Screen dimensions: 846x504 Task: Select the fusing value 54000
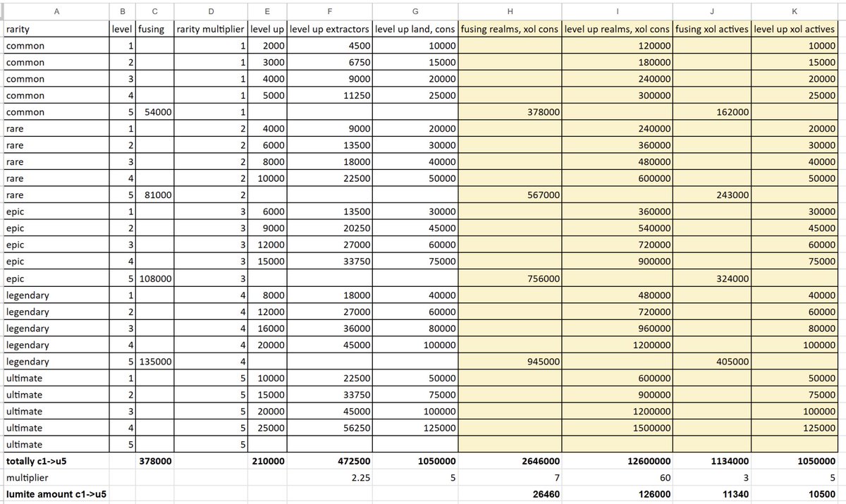pyautogui.click(x=154, y=113)
